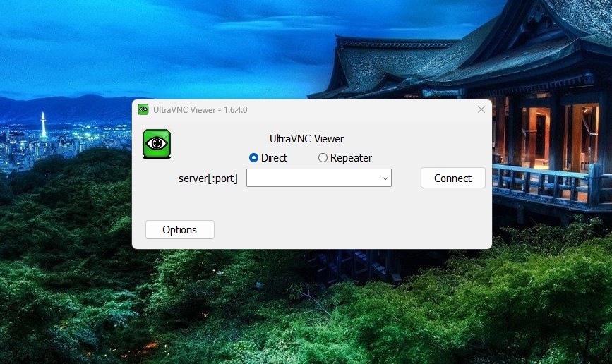Click the title bar UltraVNC icon

coord(143,109)
